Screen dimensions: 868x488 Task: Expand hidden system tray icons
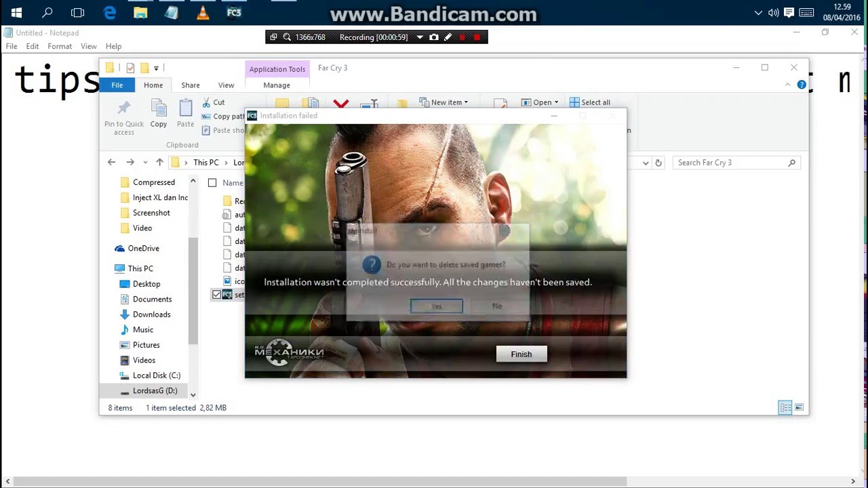click(758, 13)
